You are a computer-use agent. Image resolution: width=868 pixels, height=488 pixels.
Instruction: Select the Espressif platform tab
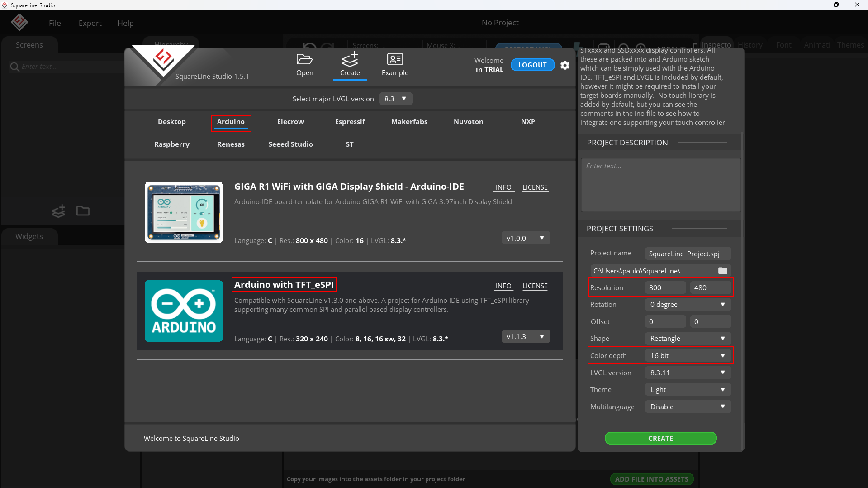(350, 121)
